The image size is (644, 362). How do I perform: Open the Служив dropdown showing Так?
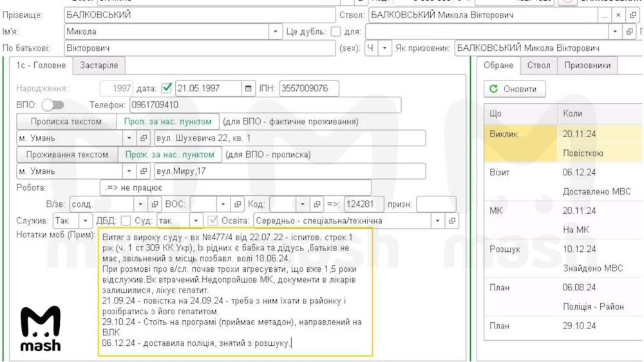coord(85,221)
